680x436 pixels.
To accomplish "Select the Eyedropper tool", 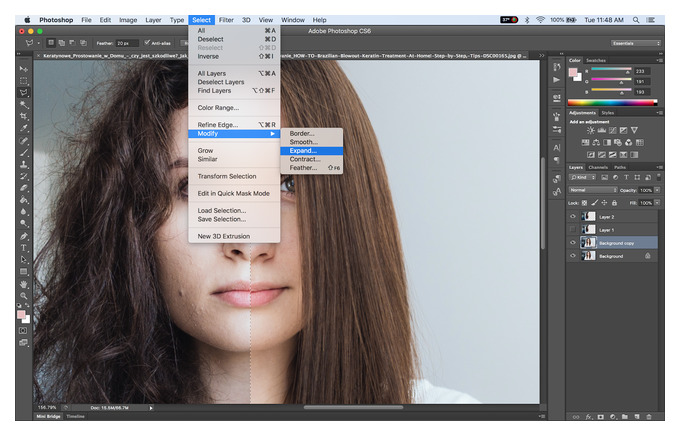I will tap(24, 128).
